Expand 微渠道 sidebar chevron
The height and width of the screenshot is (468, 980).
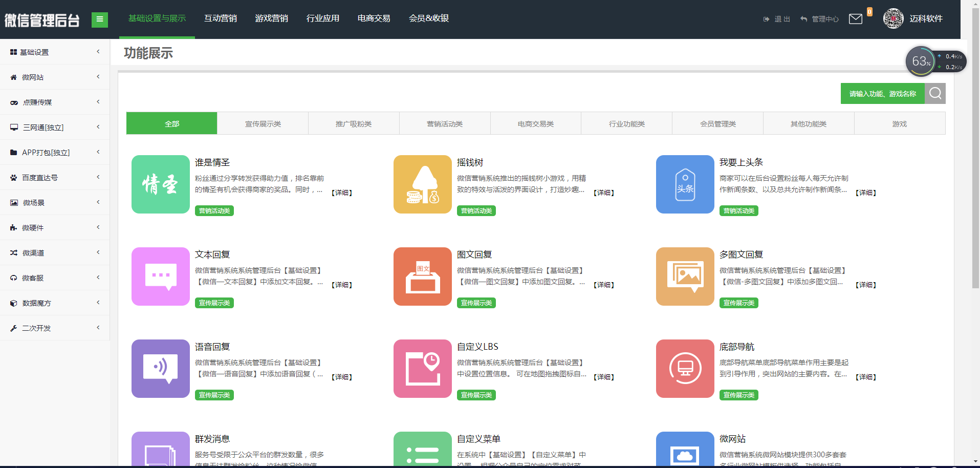(x=98, y=252)
